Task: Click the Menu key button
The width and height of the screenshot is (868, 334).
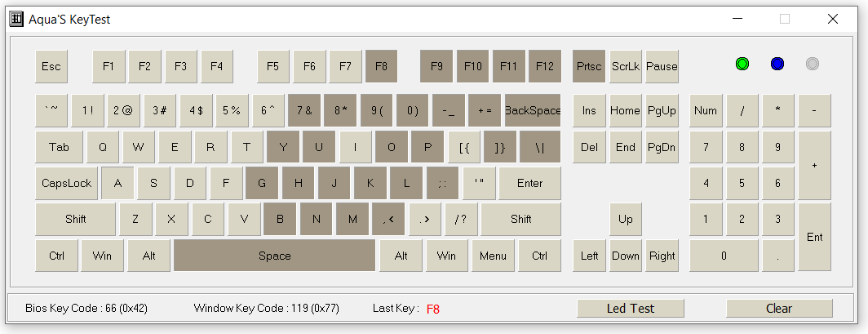Action: pyautogui.click(x=494, y=256)
